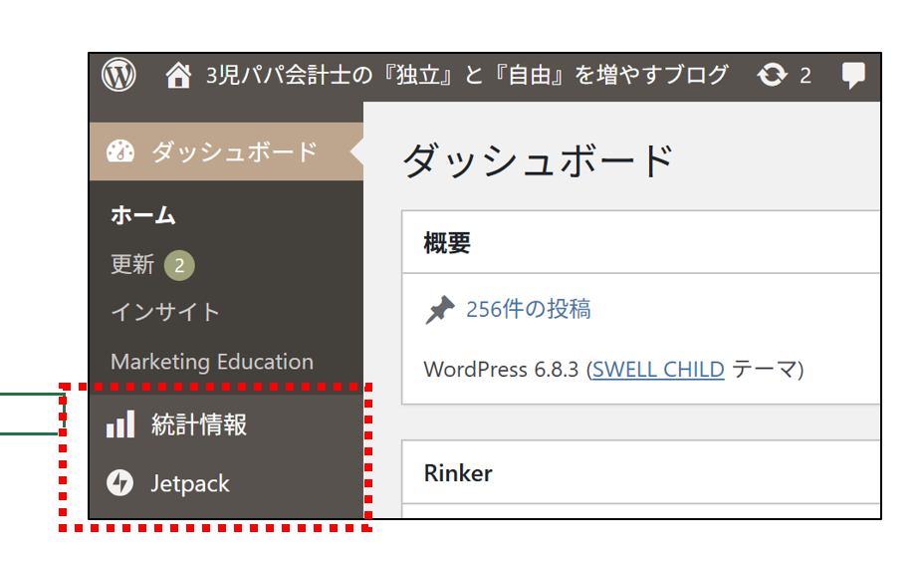Follow the SWELL CHILD theme link

tap(658, 370)
